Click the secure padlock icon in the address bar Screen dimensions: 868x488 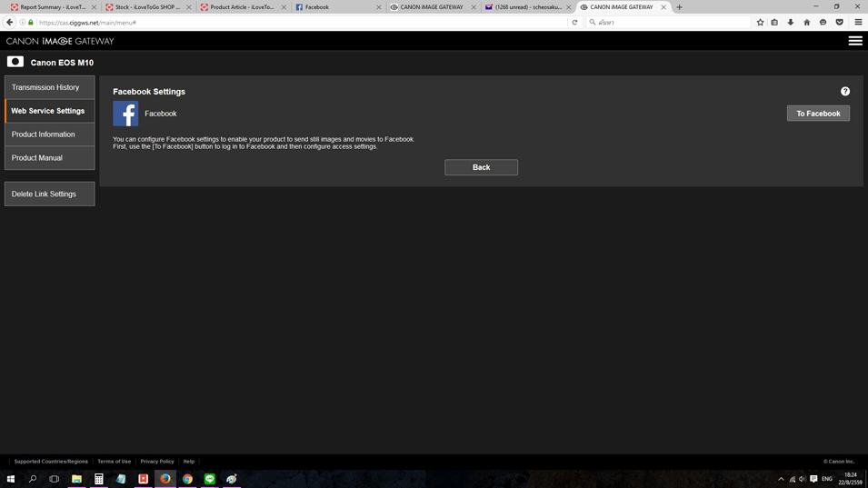[x=31, y=22]
